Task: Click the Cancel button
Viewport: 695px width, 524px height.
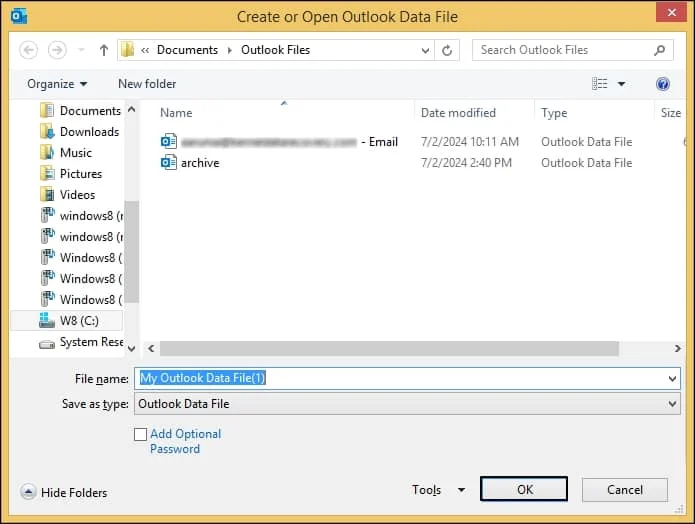Action: [625, 489]
